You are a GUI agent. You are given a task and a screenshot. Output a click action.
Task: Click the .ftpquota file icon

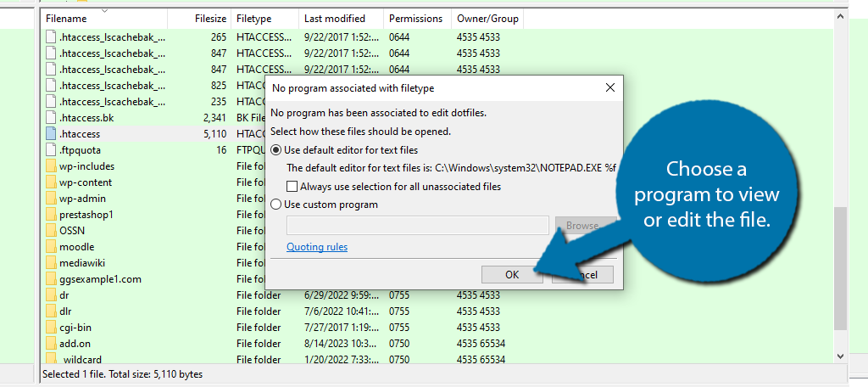[50, 150]
